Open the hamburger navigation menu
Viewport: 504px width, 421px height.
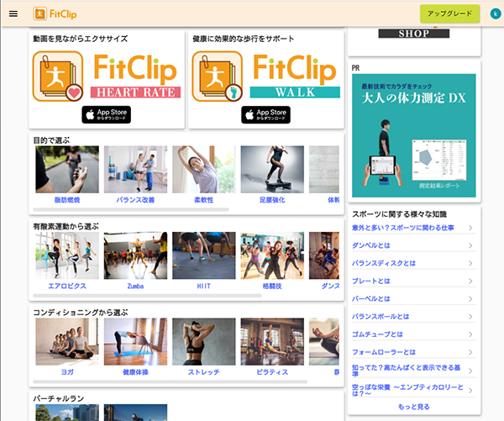coord(13,13)
